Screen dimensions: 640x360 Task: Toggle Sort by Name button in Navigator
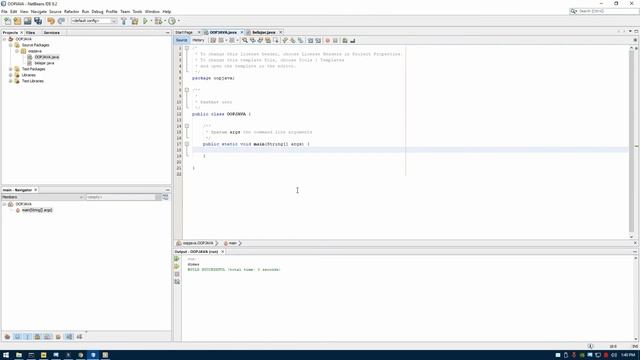click(x=69, y=337)
